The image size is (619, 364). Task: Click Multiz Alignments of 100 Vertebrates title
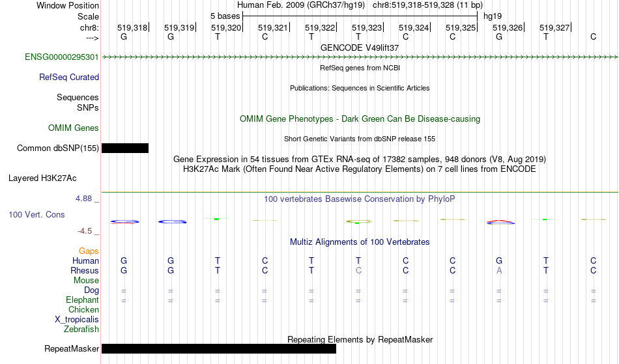[360, 242]
